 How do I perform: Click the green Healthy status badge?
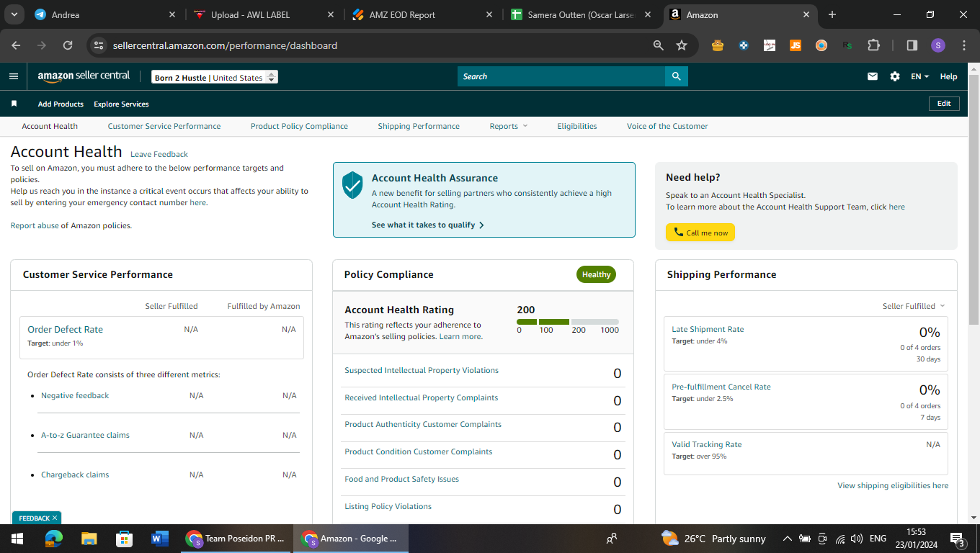coord(596,274)
